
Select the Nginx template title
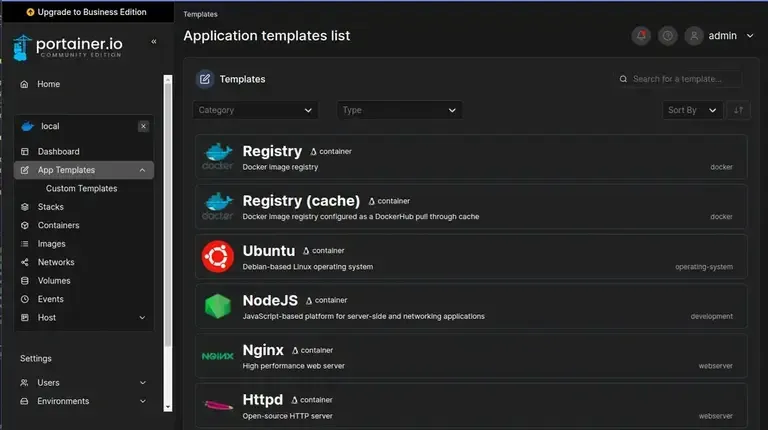click(x=263, y=350)
